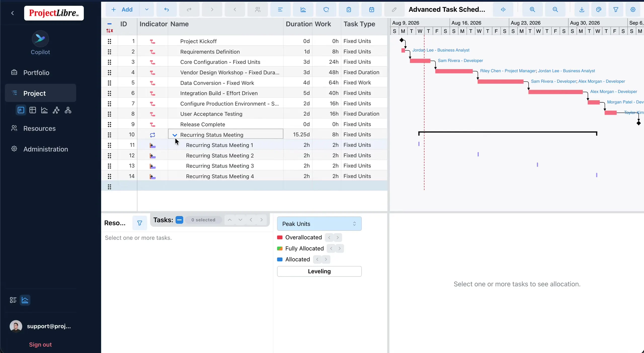Open the Add button dropdown arrow
Image resolution: width=644 pixels, height=353 pixels.
pos(147,10)
